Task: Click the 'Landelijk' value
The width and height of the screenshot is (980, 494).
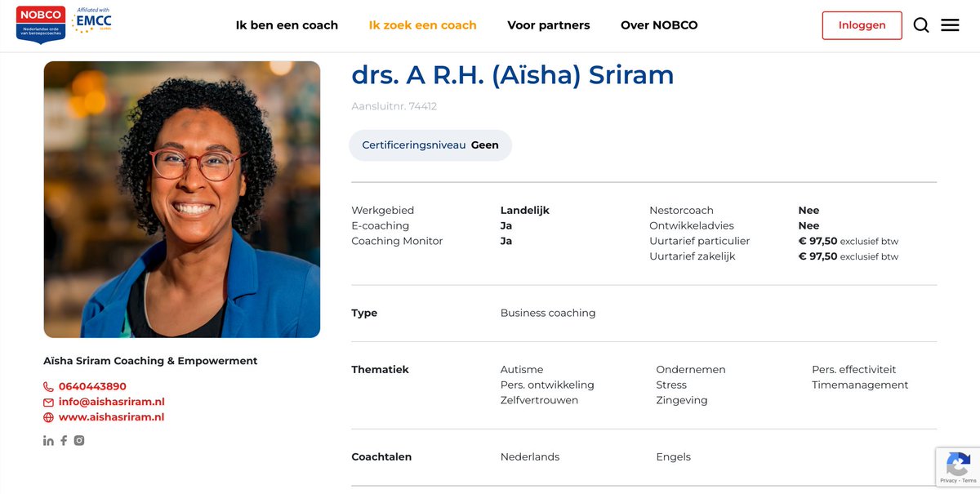Action: tap(525, 211)
